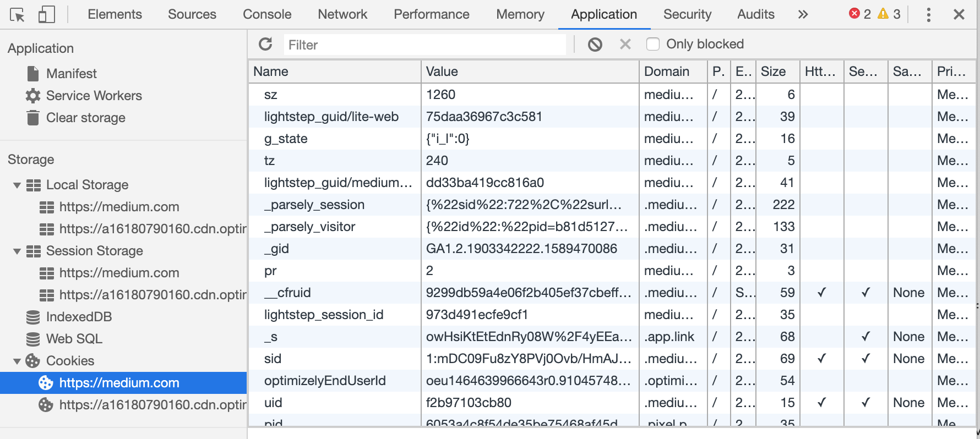980x439 pixels.
Task: Sort by the HttpOnly column header
Action: click(x=821, y=72)
